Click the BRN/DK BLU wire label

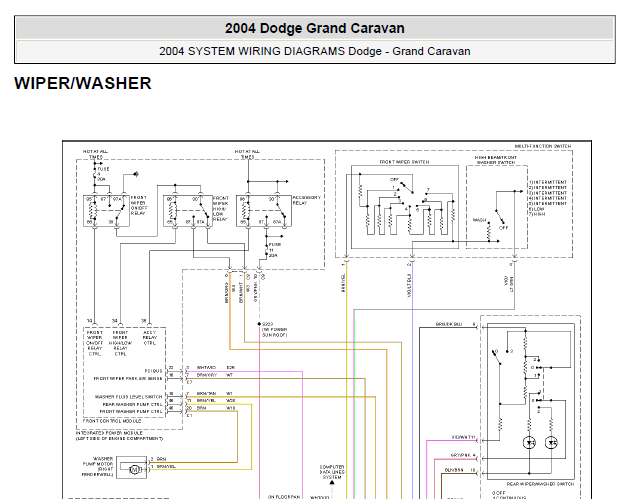449,324
